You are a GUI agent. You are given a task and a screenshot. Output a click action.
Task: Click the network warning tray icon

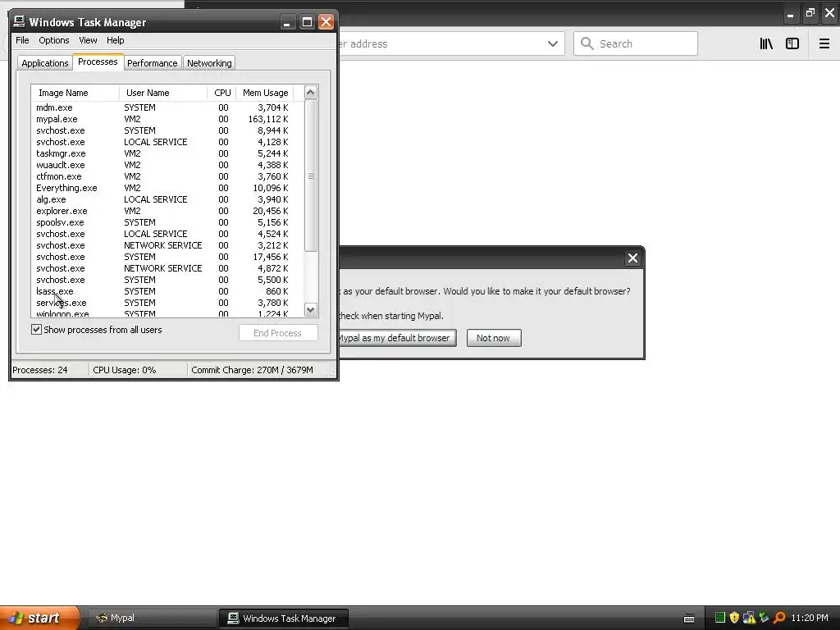tap(749, 618)
